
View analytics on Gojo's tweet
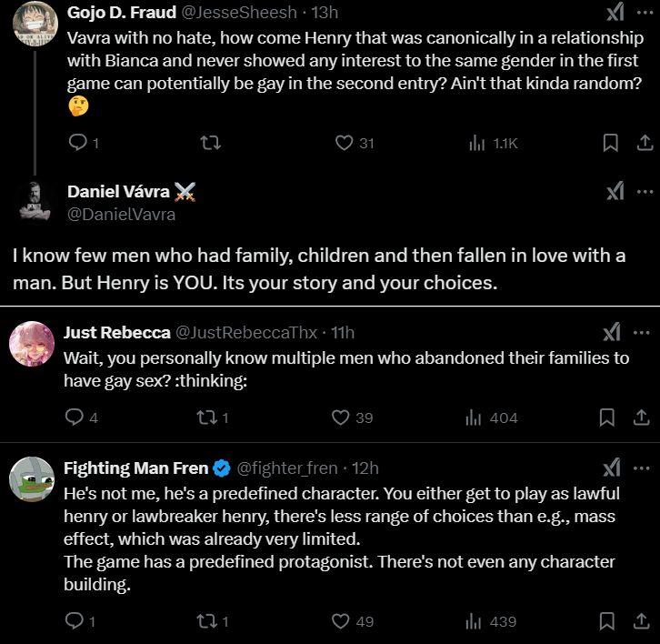pos(476,143)
